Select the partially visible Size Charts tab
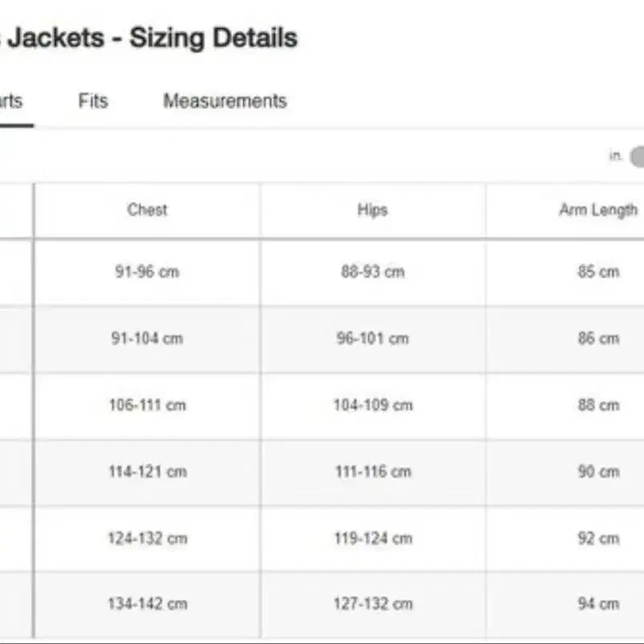Screen dimensions: 644x644 tap(11, 101)
